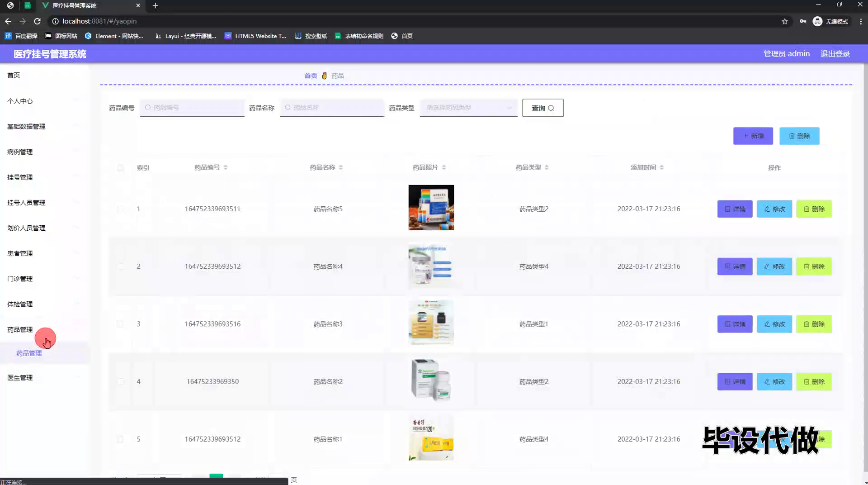Click the 药品名称 search input
Screen dimensions: 868x485
(x=332, y=108)
